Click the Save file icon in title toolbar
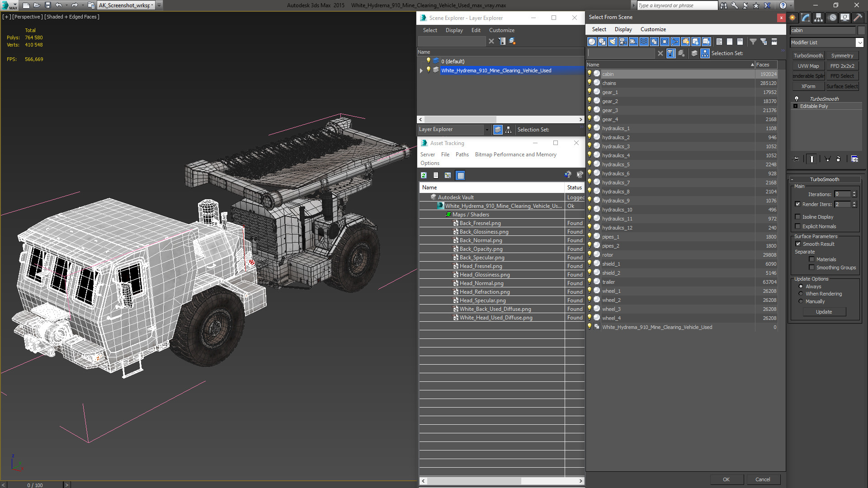868x488 pixels. pos(47,5)
